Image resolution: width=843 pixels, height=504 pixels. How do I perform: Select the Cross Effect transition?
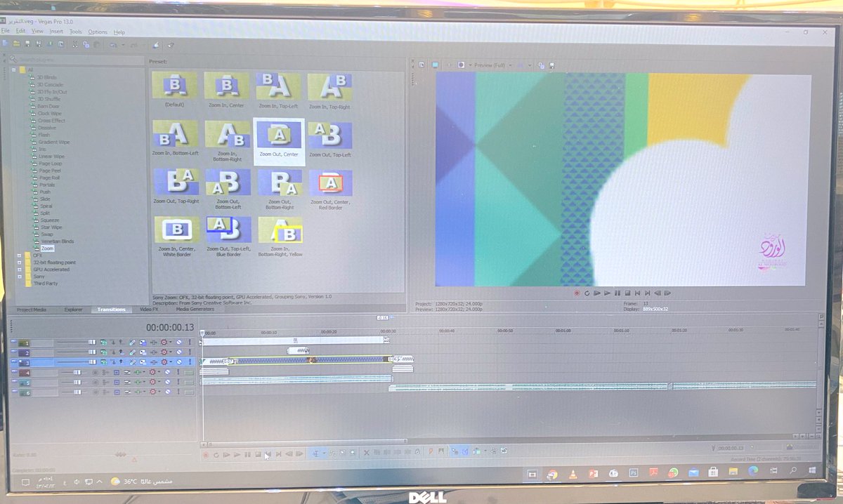click(51, 120)
